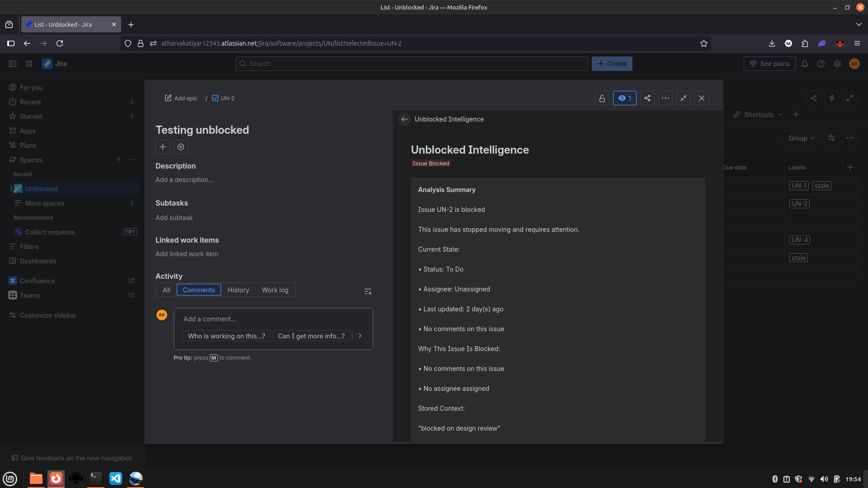Click the Create button
The image size is (868, 488).
point(612,64)
